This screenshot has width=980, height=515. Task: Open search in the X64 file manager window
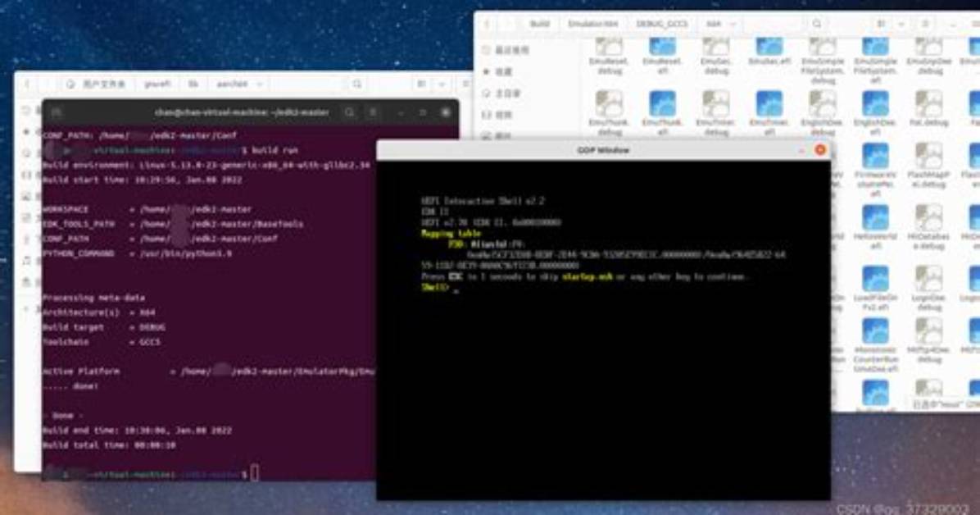(x=817, y=24)
